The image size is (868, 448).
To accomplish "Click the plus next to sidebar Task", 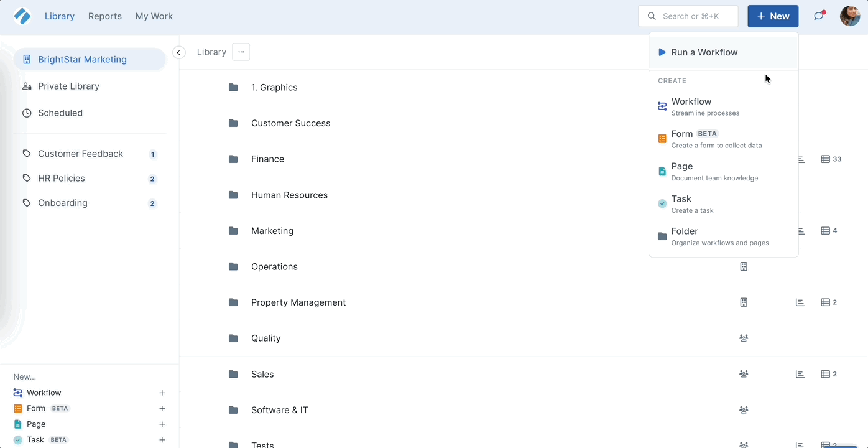I will click(162, 440).
